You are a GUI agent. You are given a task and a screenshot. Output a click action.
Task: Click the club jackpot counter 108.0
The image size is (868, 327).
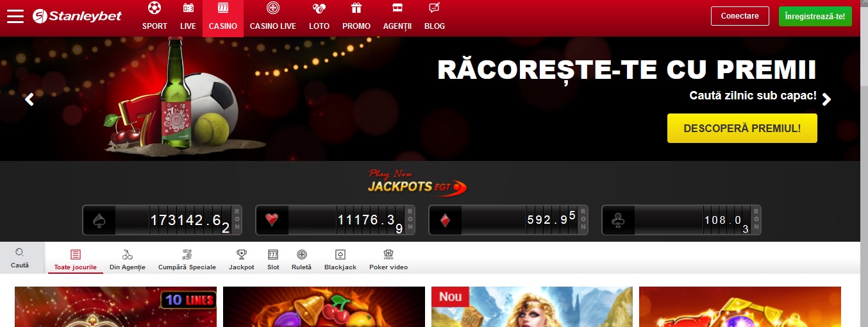(681, 220)
